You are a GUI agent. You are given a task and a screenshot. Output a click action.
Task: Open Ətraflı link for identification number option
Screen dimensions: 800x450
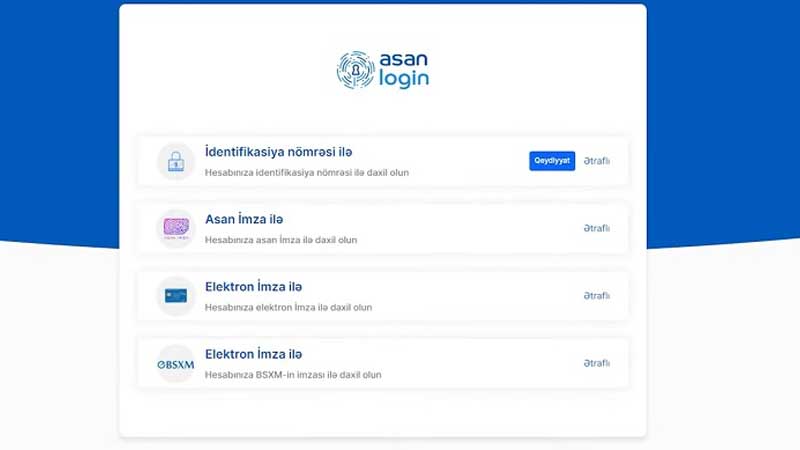(x=596, y=161)
